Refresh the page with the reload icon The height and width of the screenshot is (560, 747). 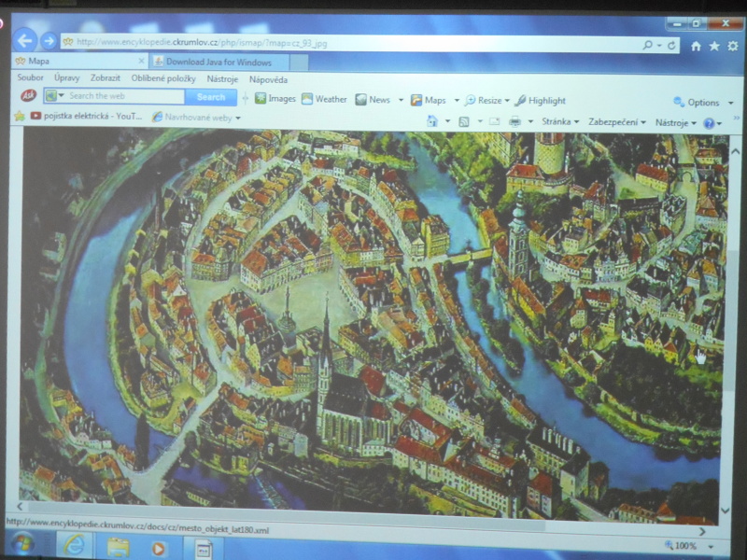coord(671,45)
